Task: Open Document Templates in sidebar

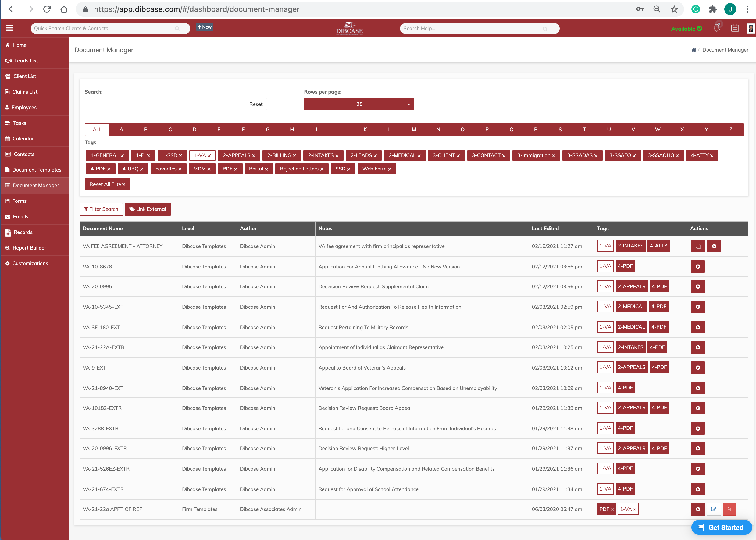Action: pyautogui.click(x=37, y=170)
